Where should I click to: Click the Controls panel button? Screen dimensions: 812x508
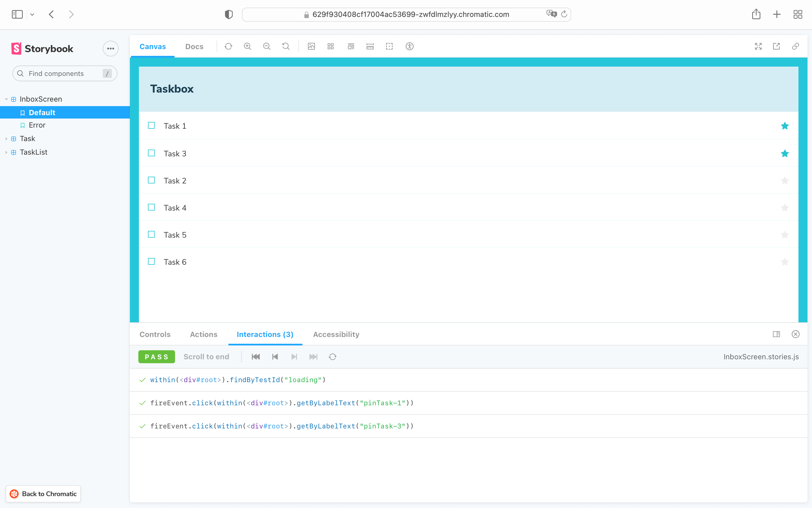tap(155, 334)
